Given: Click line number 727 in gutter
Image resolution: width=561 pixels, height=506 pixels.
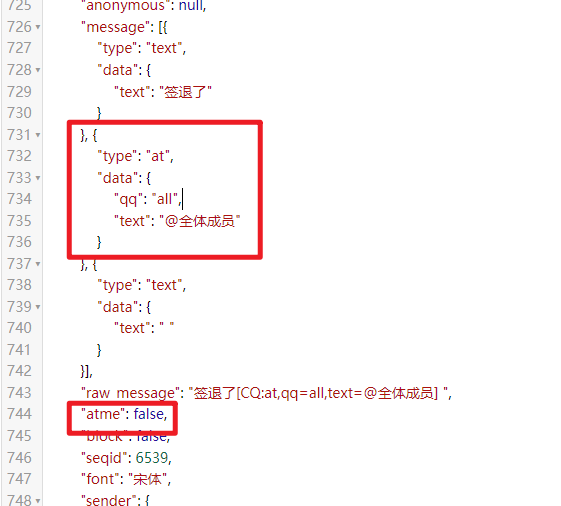Looking at the screenshot, I should click(x=19, y=48).
